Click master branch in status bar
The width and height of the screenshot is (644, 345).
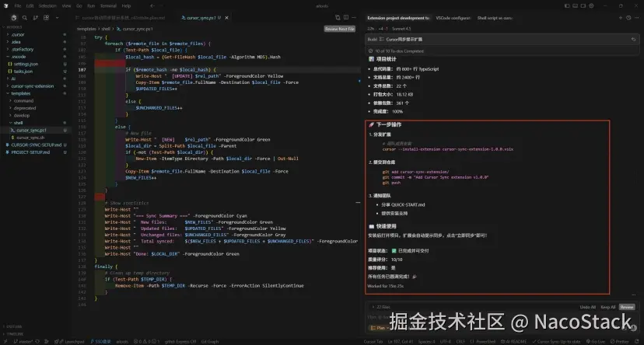pos(24,341)
